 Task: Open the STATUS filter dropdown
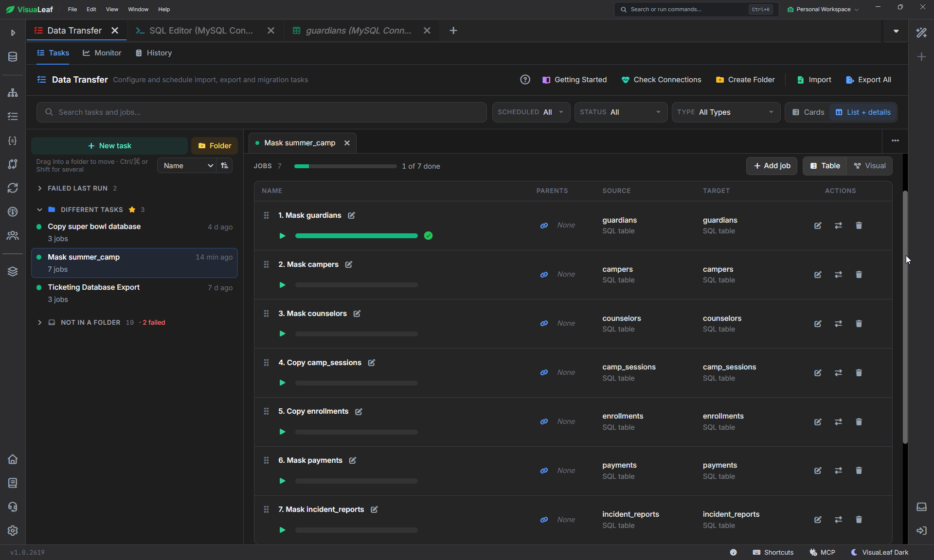pyautogui.click(x=621, y=112)
